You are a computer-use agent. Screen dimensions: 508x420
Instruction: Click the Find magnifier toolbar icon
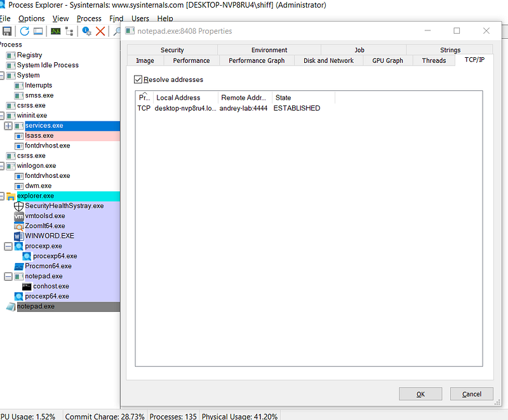(x=117, y=31)
